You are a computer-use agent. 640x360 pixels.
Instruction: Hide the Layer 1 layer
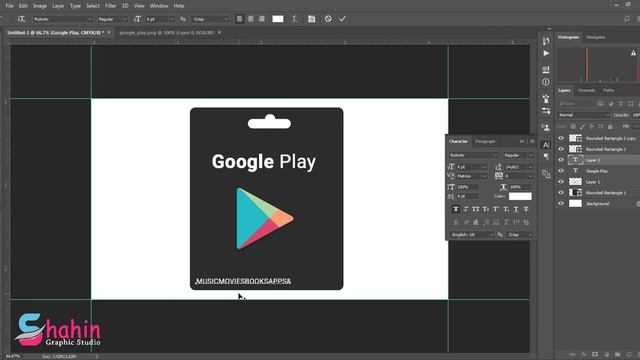tap(561, 182)
